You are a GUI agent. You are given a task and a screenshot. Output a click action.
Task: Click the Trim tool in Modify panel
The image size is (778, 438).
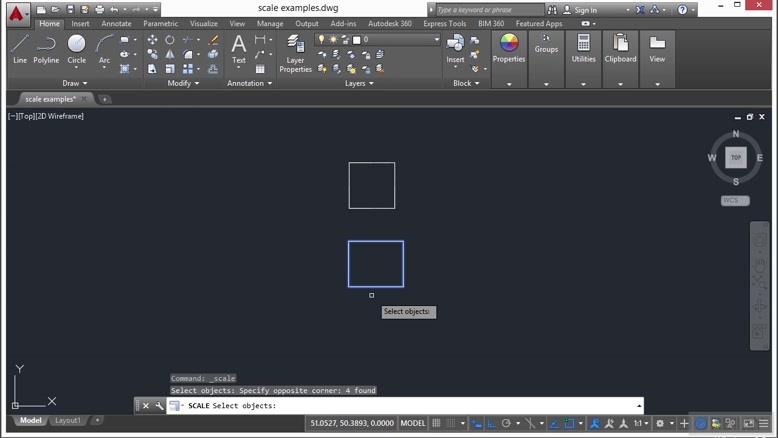[x=188, y=40]
